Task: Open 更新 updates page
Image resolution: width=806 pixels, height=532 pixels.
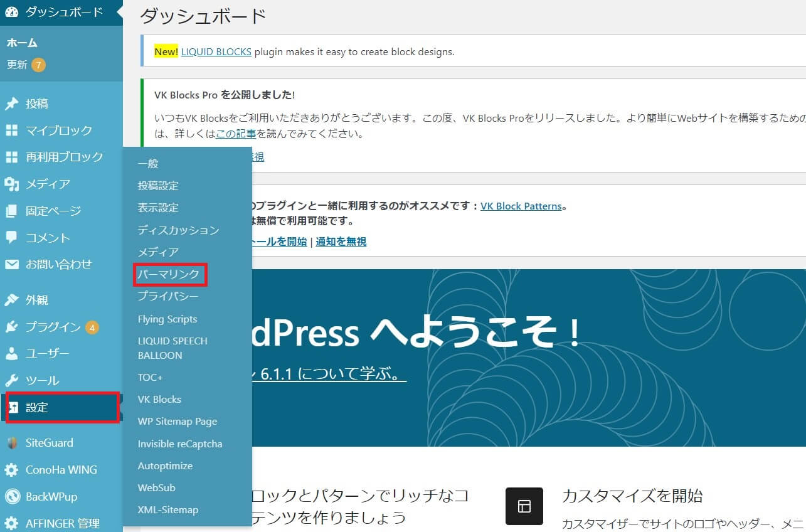Action: [17, 65]
